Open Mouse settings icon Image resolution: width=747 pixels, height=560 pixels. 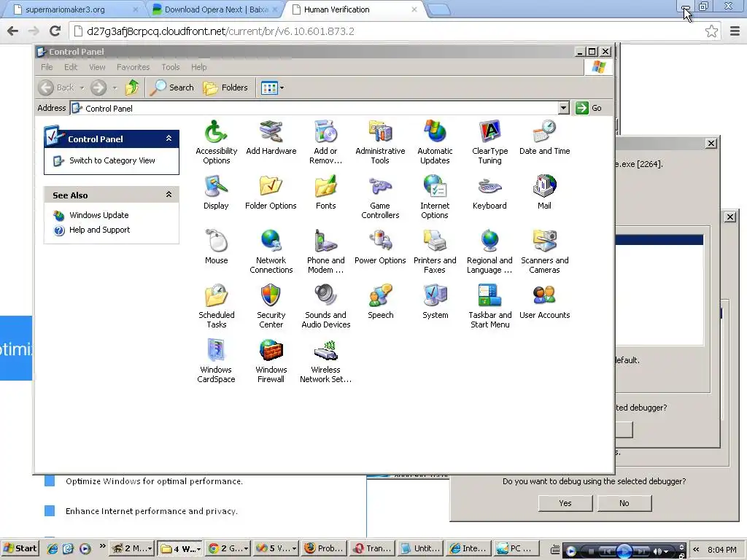pos(216,247)
